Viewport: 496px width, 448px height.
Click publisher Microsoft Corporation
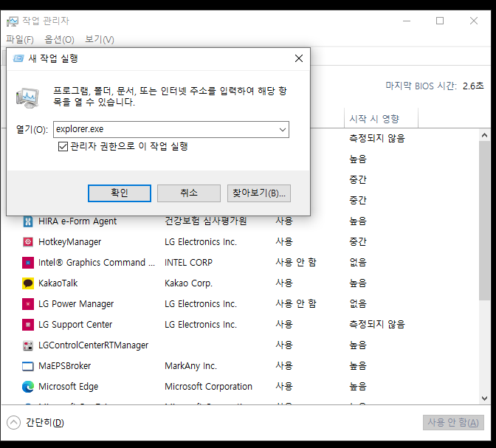pyautogui.click(x=208, y=387)
